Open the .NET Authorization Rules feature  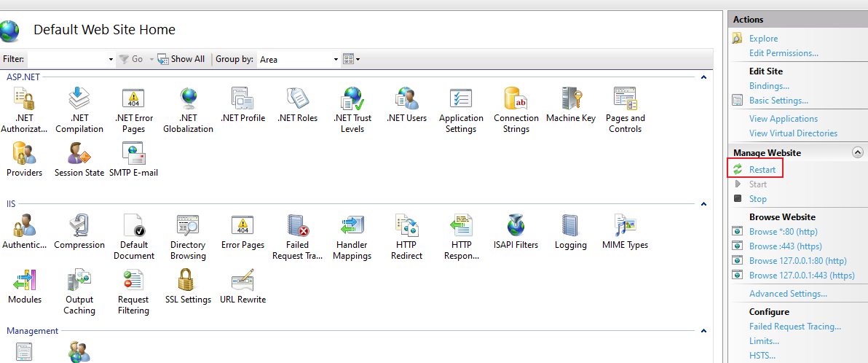(x=24, y=110)
